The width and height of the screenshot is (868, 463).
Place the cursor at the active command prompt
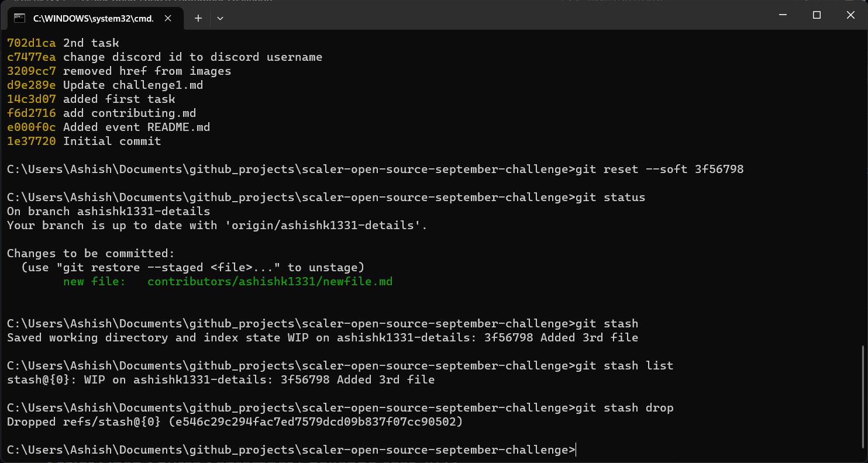[575, 450]
